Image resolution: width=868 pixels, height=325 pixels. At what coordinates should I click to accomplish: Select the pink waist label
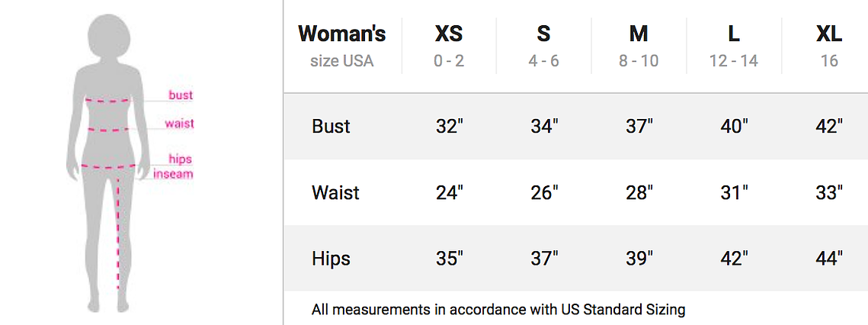pos(180,123)
